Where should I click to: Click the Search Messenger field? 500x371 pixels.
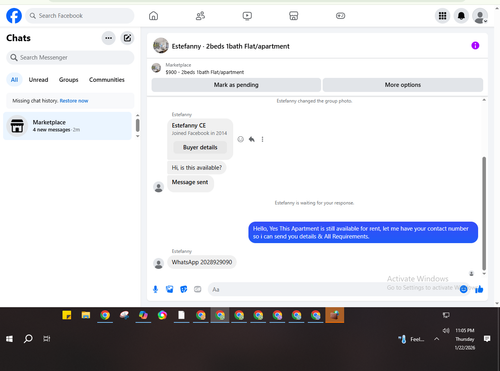click(x=70, y=58)
